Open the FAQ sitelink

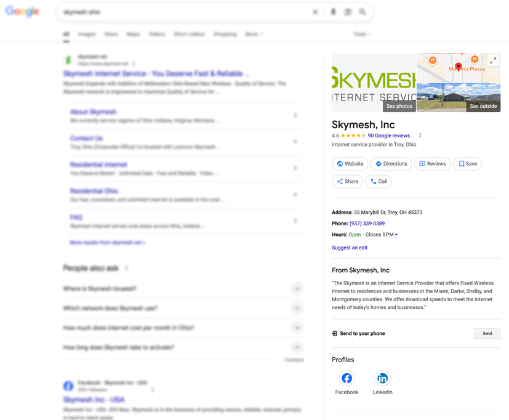[x=76, y=217]
